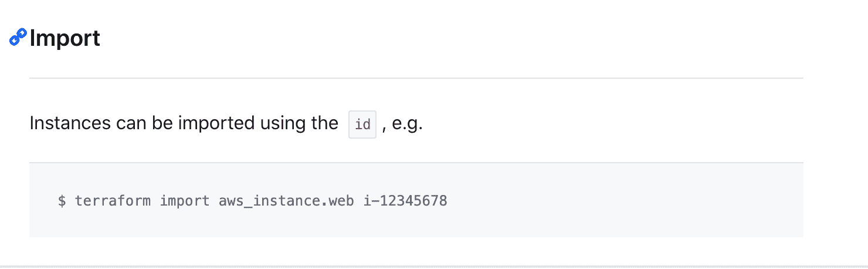The image size is (868, 269).
Task: Click the gray bar at the page bottom
Action: pos(434,266)
